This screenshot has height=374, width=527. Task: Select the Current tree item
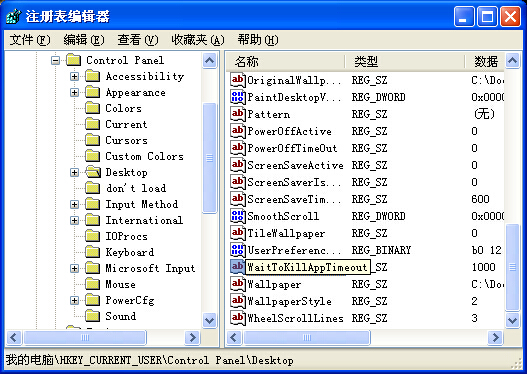point(126,124)
